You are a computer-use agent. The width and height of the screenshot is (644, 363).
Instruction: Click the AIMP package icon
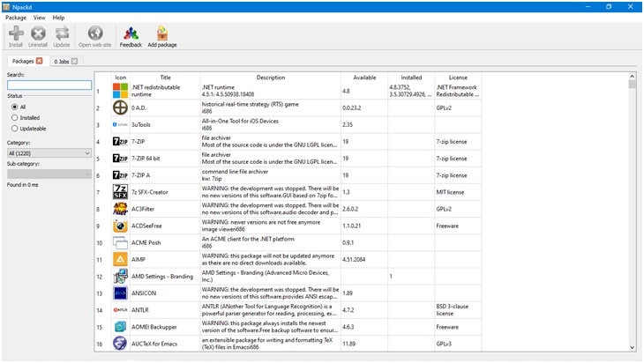(120, 259)
